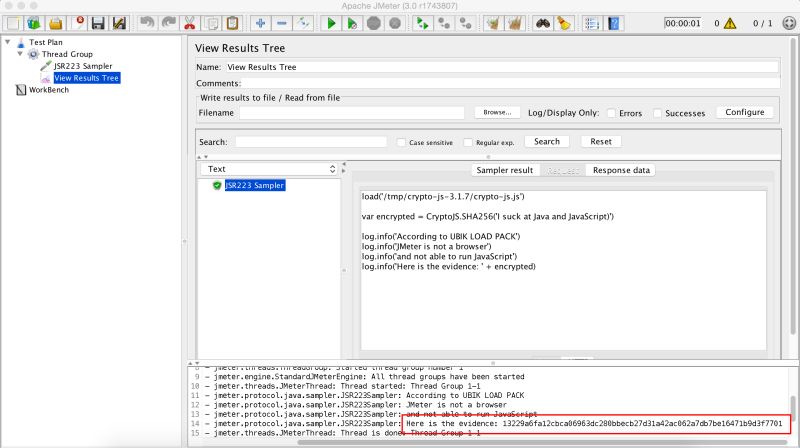Clear results with the single broom icon
800x448 pixels.
(493, 23)
